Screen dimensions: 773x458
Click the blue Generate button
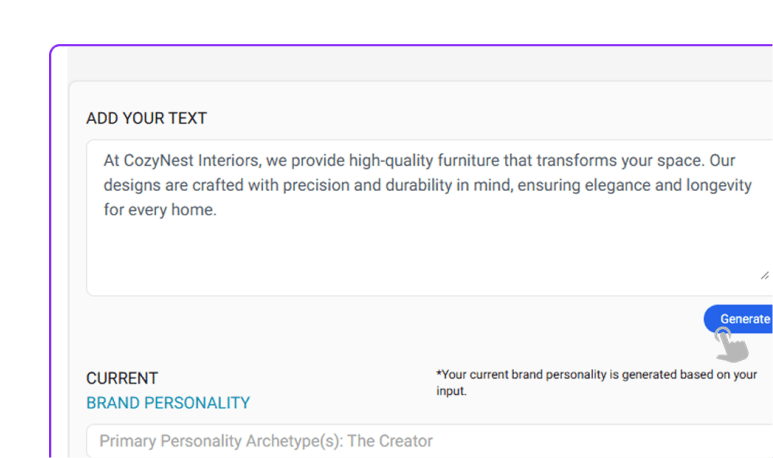click(x=742, y=319)
